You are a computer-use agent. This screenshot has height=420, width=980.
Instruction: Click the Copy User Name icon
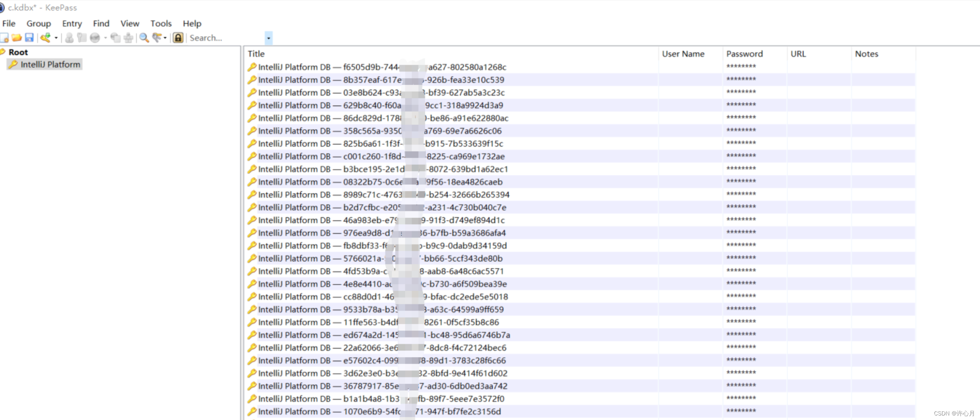[69, 38]
